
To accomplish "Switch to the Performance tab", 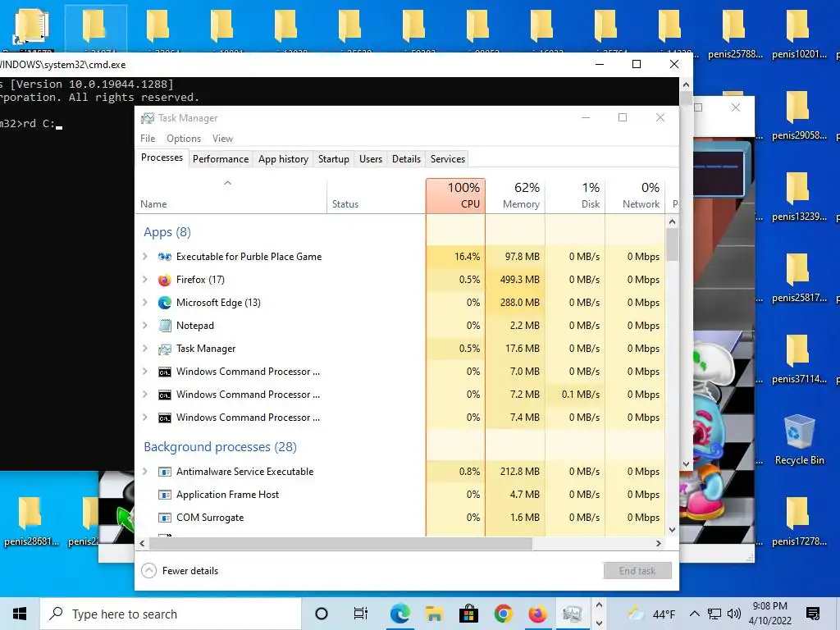I will [221, 159].
